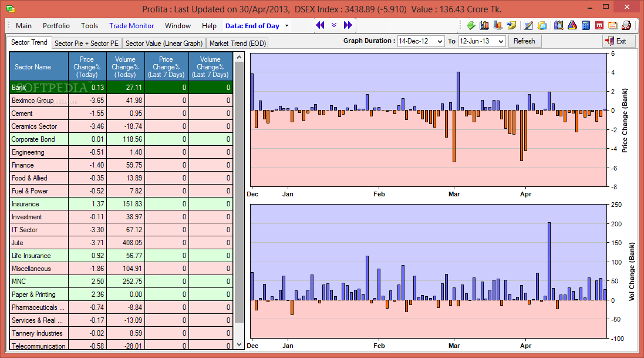Open the Help menu
This screenshot has height=358, width=644.
coord(209,25)
